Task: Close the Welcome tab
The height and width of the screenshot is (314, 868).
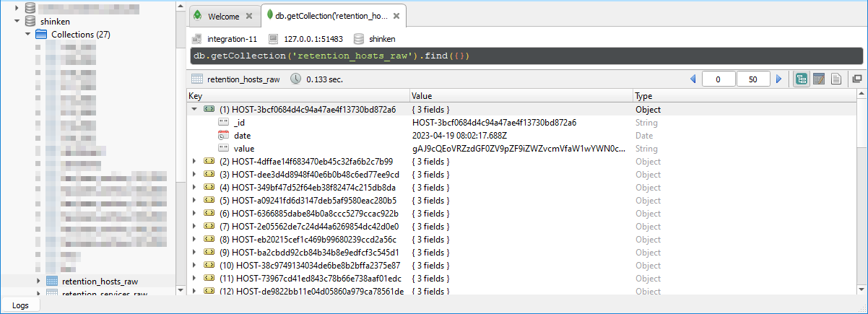Action: (x=249, y=16)
